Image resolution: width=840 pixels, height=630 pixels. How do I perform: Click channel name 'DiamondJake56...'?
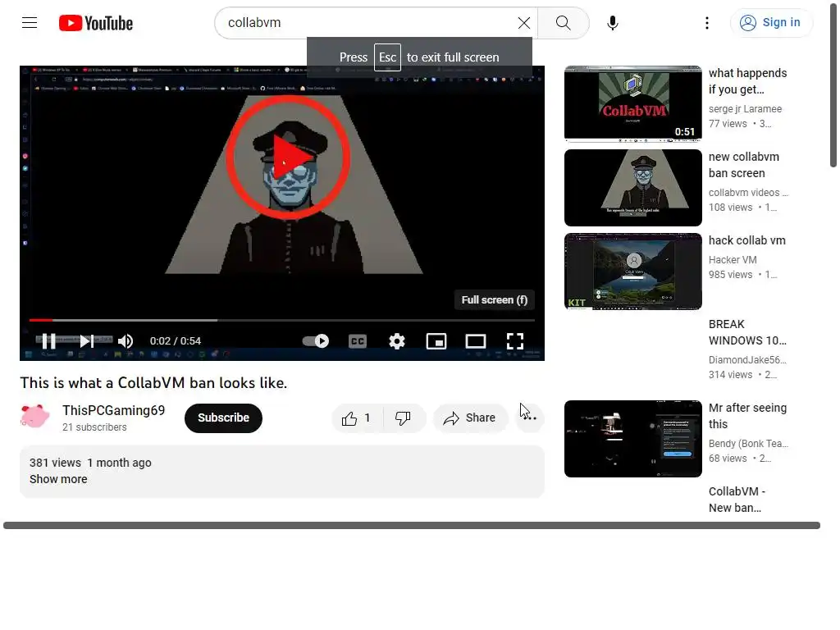tap(747, 360)
